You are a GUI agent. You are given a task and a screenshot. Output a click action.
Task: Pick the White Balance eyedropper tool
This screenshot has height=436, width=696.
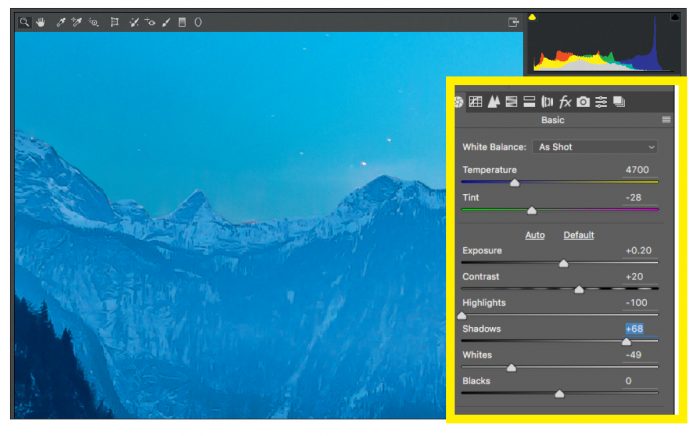point(61,21)
